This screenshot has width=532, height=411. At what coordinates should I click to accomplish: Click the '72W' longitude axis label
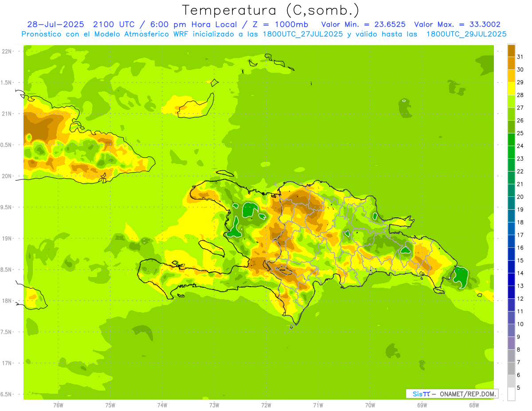(266, 405)
